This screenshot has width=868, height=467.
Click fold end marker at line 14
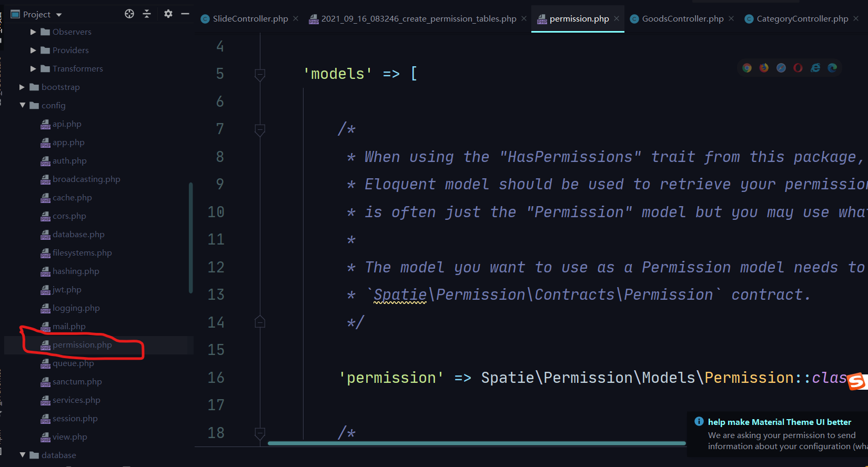tap(260, 322)
